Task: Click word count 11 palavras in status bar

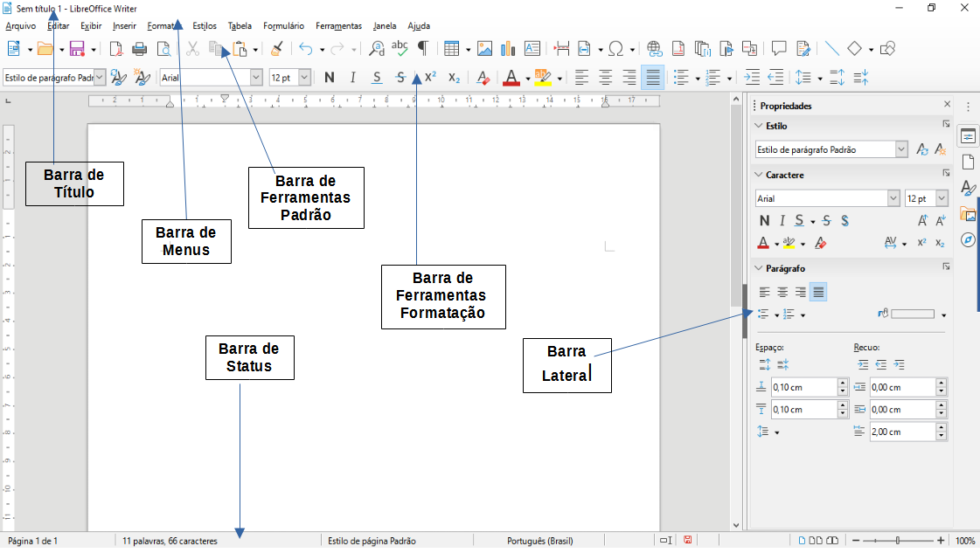Action: pyautogui.click(x=170, y=541)
